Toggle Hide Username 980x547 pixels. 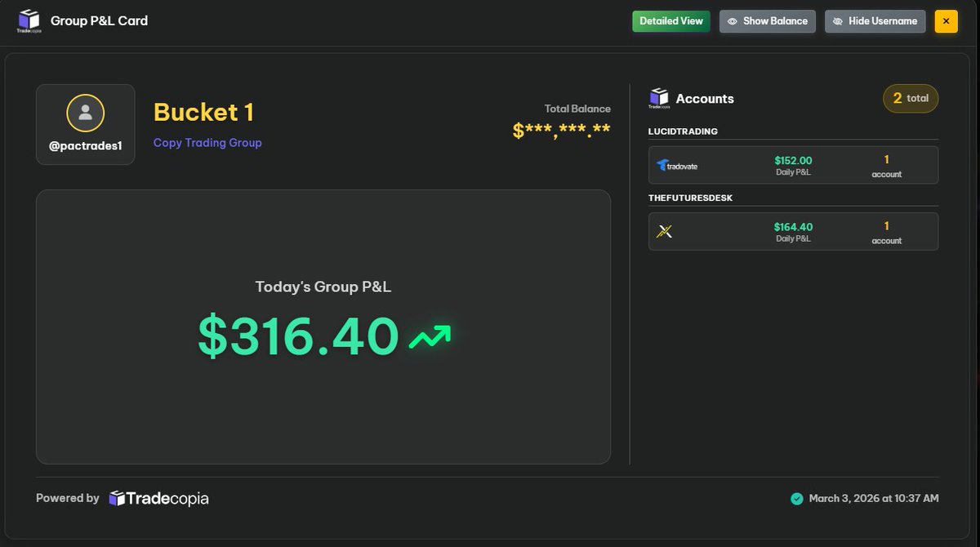pos(875,21)
